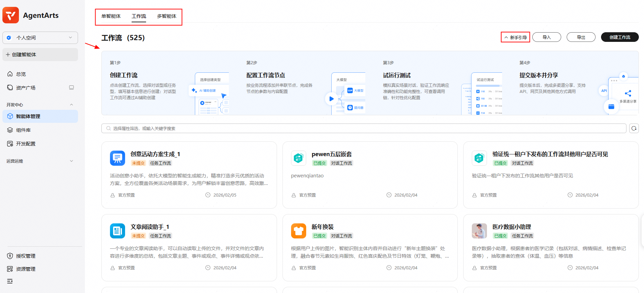Click the 官方预置 label on 医疗数据小助理 card
The width and height of the screenshot is (644, 293).
pos(488,268)
